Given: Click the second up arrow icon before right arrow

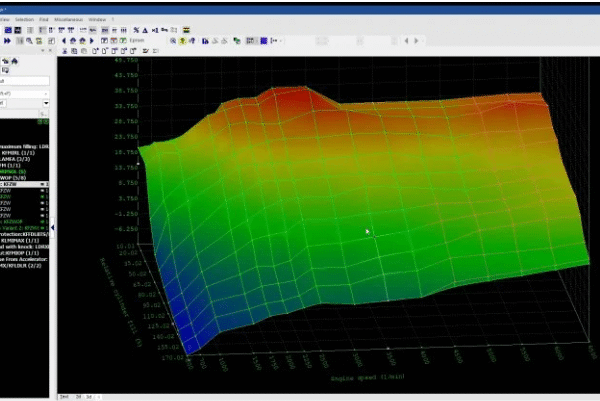Looking at the screenshot, I should pos(82,41).
